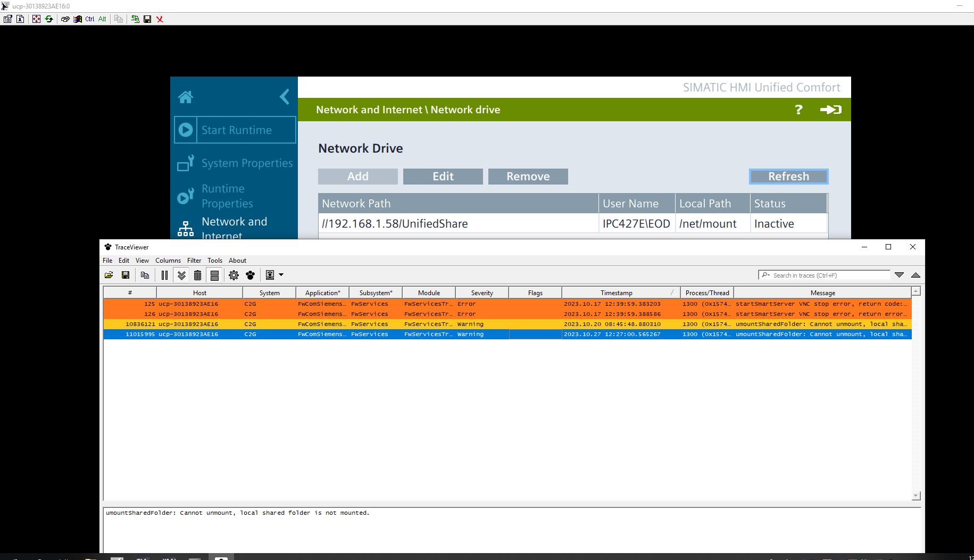Send Ctrl-Alt-Del via VNC toolbar
The height and width of the screenshot is (560, 974).
tap(65, 19)
